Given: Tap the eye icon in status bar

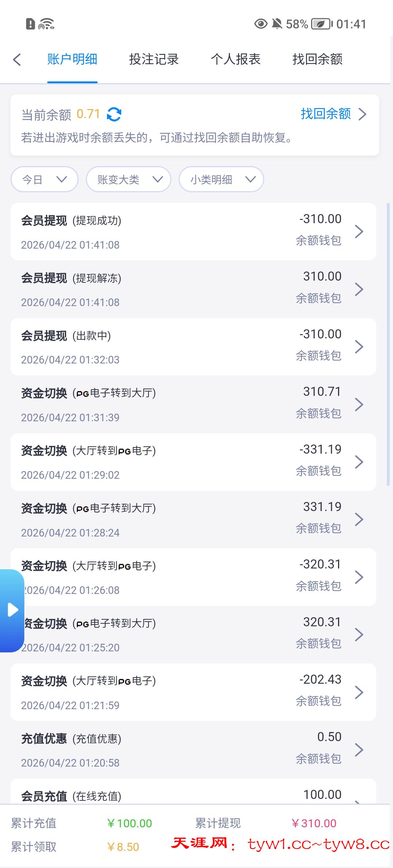Looking at the screenshot, I should (261, 24).
